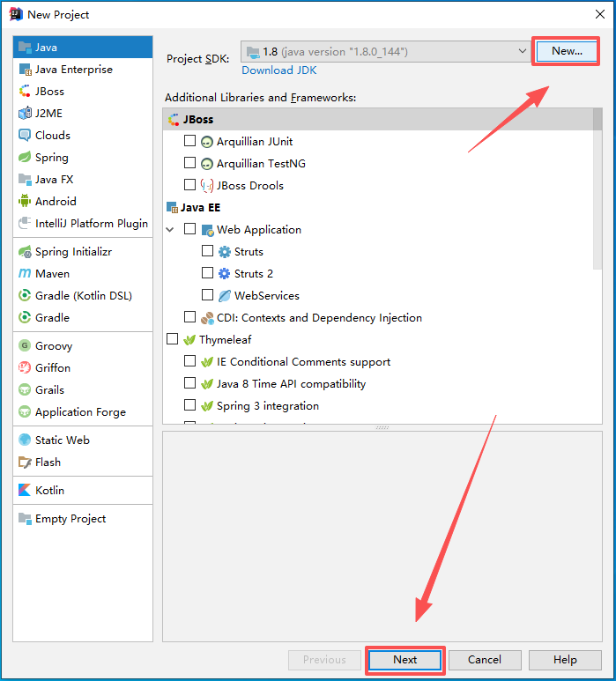
Task: Tick the Web Application checkbox
Action: [x=189, y=228]
